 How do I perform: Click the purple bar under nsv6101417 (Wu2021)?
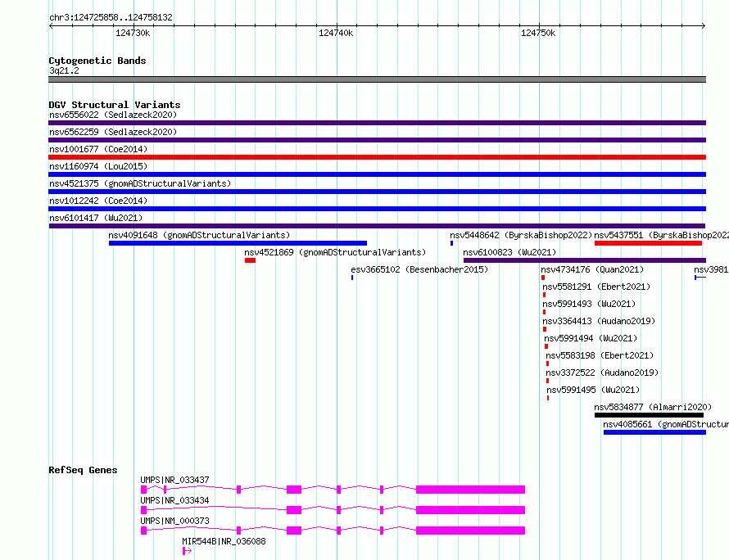point(377,226)
